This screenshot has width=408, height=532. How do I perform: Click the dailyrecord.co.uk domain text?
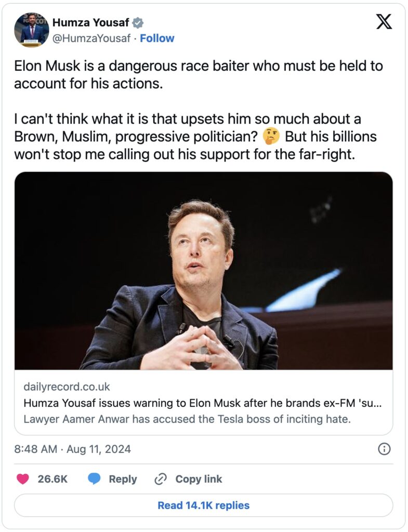67,387
